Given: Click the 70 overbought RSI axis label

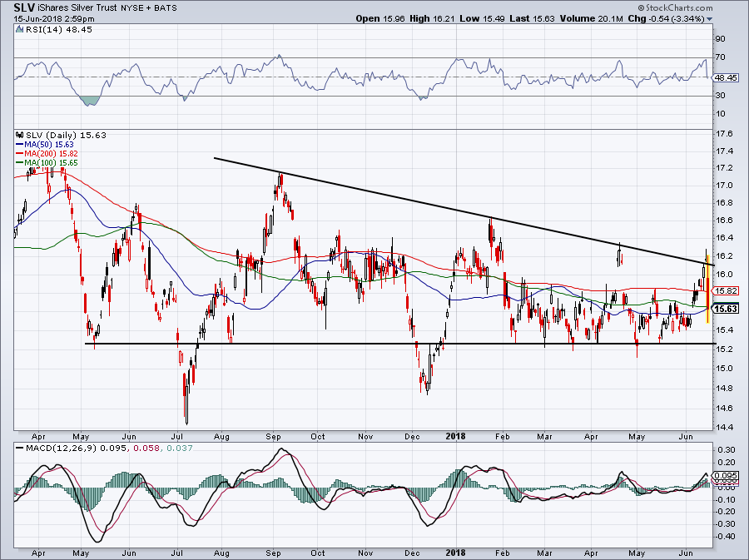Looking at the screenshot, I should pyautogui.click(x=721, y=57).
